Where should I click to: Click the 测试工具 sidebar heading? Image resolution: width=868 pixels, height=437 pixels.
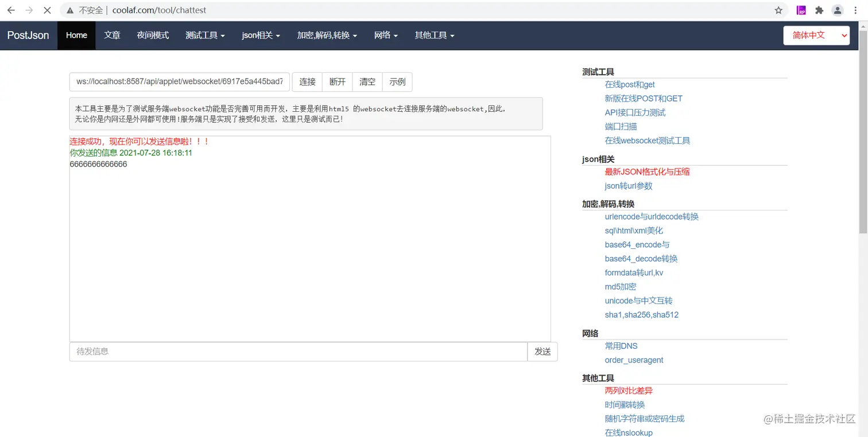coord(598,72)
